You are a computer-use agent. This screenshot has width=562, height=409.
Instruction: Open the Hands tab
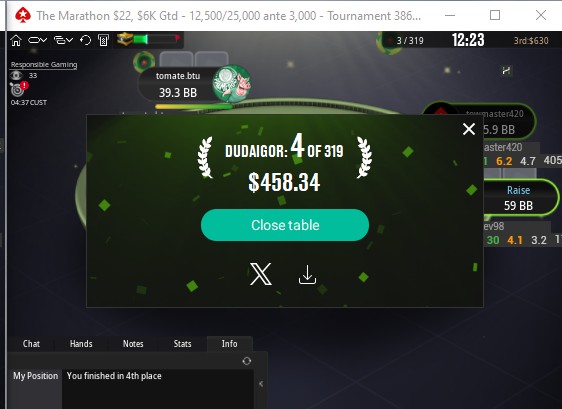click(81, 343)
